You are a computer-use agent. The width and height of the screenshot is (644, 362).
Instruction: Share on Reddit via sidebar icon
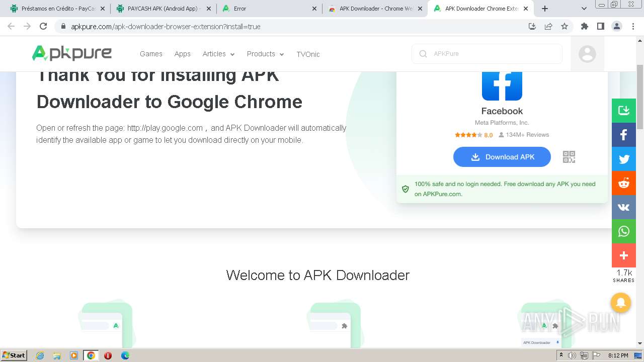[x=624, y=183]
